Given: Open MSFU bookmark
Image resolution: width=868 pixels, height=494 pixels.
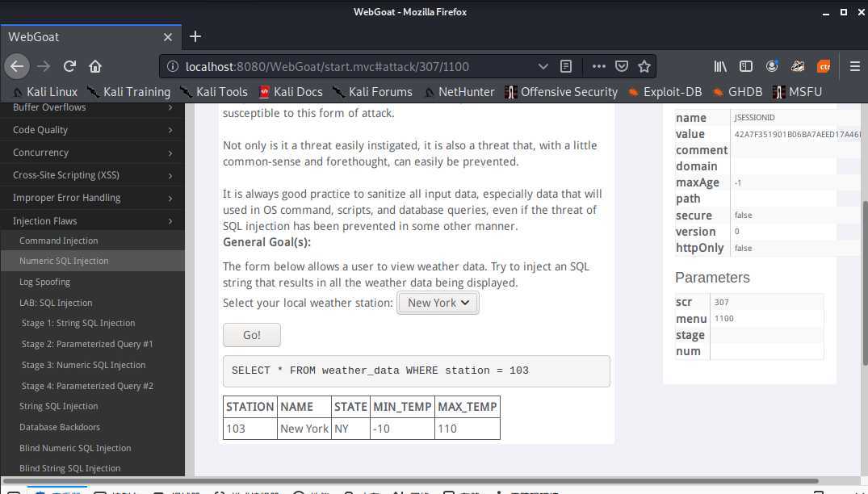Looking at the screenshot, I should click(798, 92).
